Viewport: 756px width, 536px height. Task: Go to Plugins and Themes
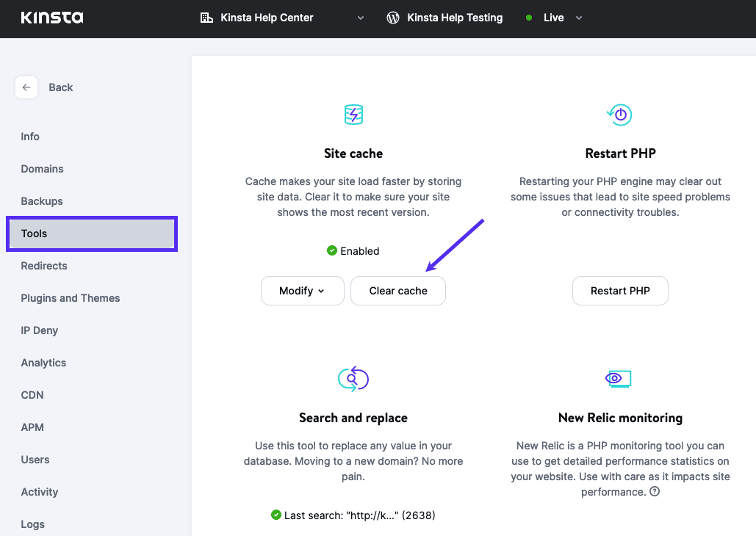[71, 298]
